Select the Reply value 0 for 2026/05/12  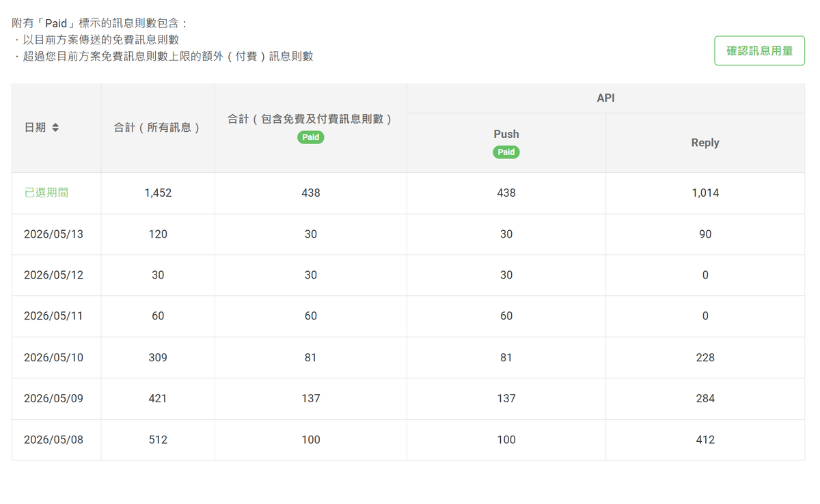[705, 275]
